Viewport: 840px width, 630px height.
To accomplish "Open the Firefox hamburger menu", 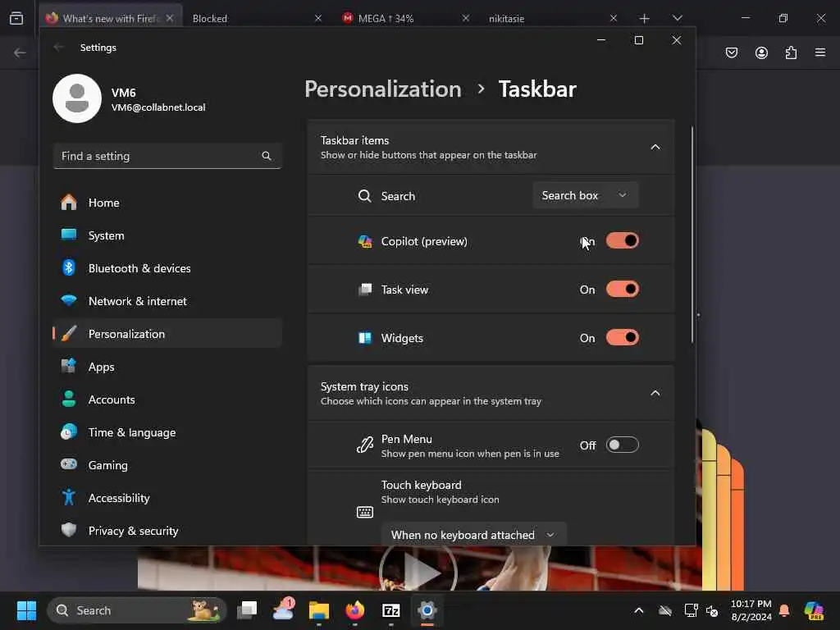I will (820, 52).
